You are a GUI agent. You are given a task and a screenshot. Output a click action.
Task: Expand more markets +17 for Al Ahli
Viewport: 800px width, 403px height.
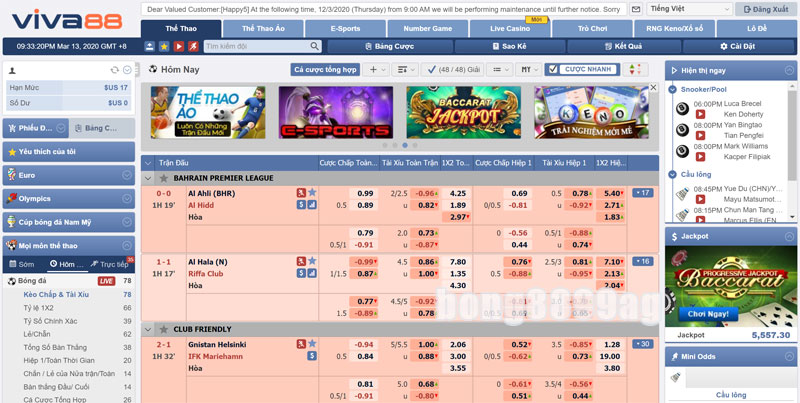coord(642,193)
